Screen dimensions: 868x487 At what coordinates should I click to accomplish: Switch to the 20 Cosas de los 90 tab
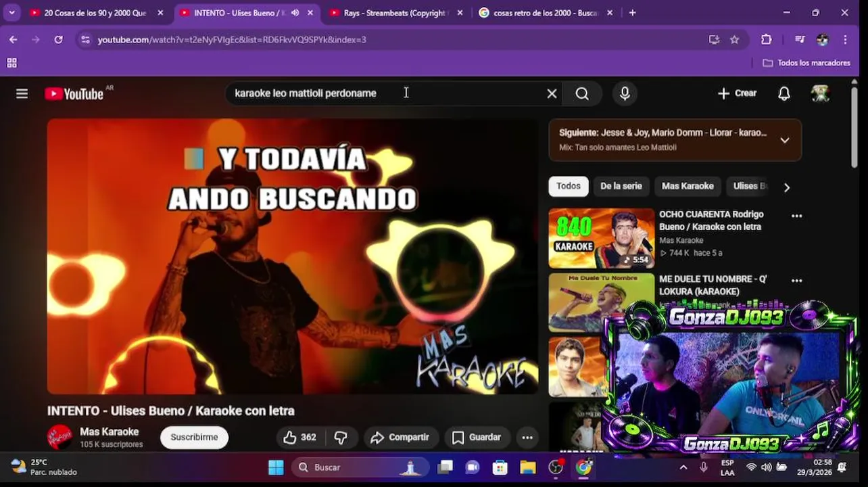coord(95,13)
